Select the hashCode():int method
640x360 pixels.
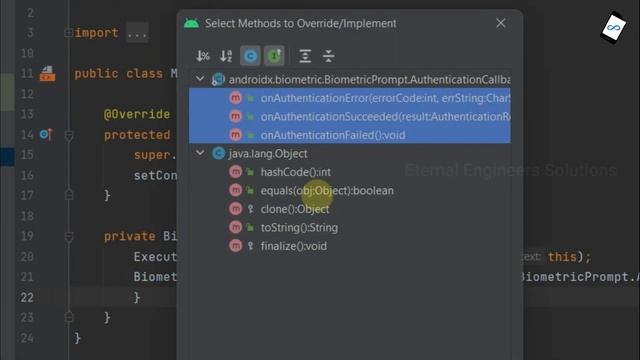tap(350, 172)
